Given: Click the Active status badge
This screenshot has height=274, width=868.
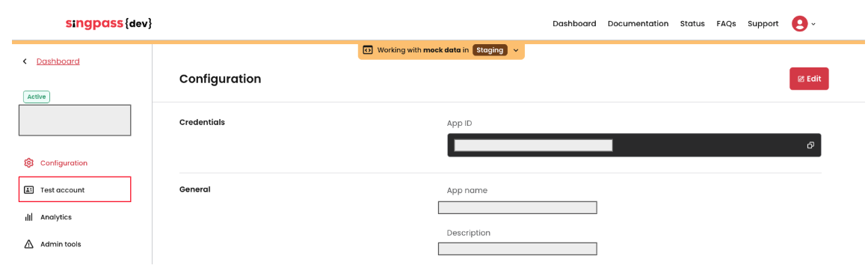Looking at the screenshot, I should 37,97.
